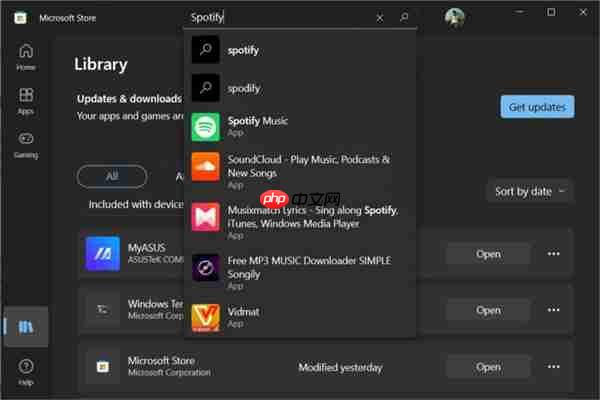Screen dimensions: 600x400
Task: Open the Gaming section in sidebar
Action: pyautogui.click(x=26, y=145)
